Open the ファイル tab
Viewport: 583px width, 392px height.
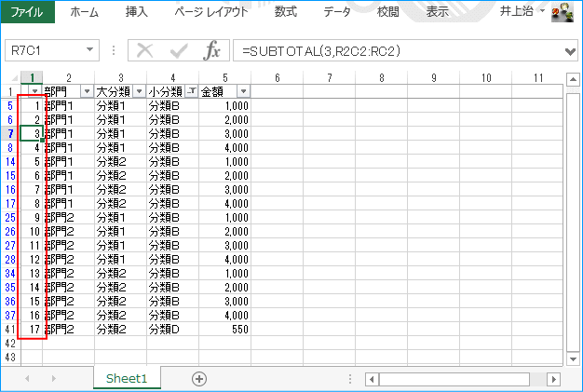click(x=27, y=12)
